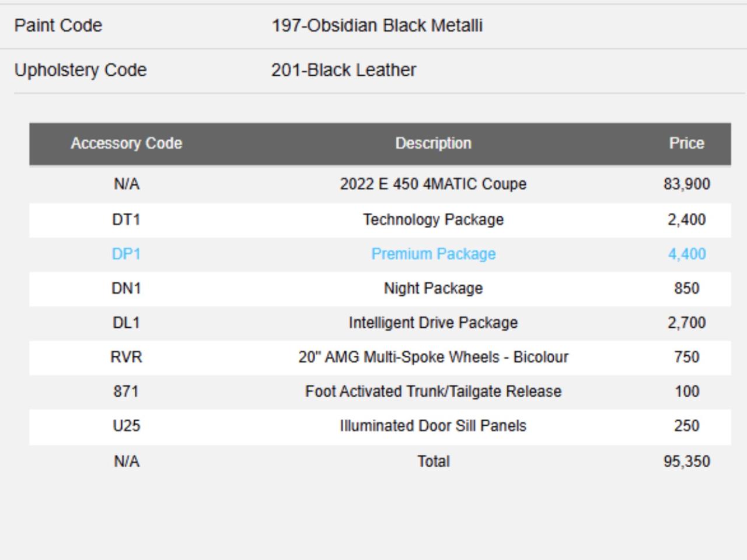Screen dimensions: 747x560
Task: Click the Upholstery Code value 201-Black Leather
Action: coord(344,70)
